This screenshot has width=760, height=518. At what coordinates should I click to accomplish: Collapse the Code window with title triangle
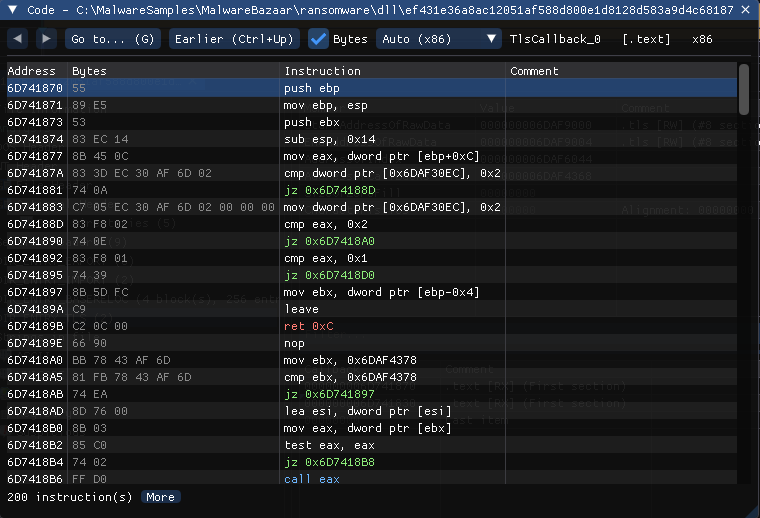(x=13, y=10)
